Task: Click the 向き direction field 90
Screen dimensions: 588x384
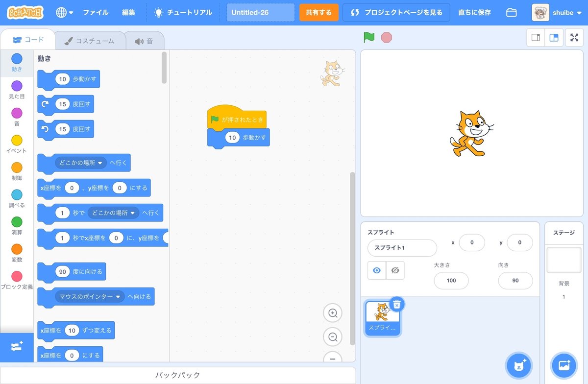Action: 515,281
